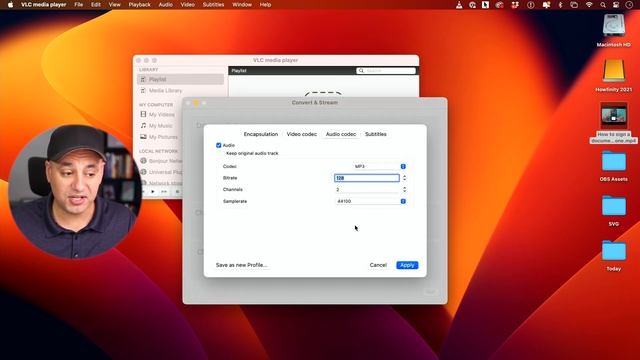Viewport: 640px width, 360px height.
Task: Open the View menu
Action: point(114,5)
